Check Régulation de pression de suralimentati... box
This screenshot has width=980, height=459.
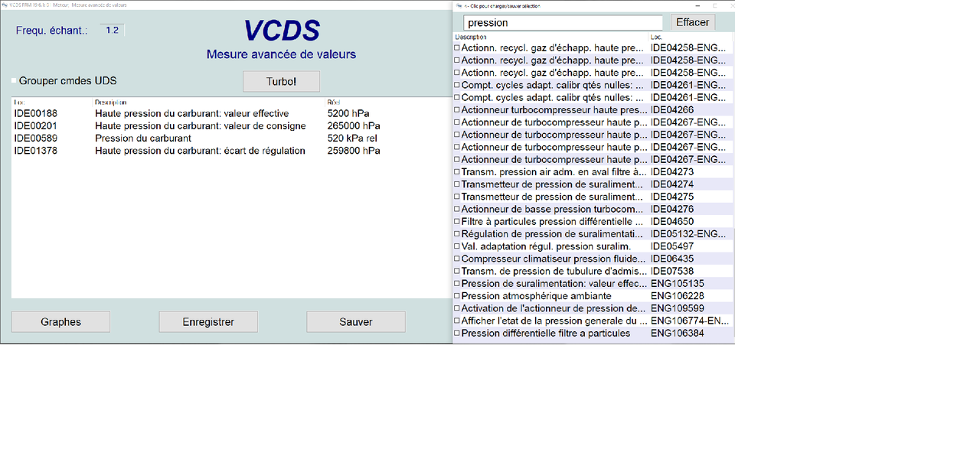click(457, 234)
